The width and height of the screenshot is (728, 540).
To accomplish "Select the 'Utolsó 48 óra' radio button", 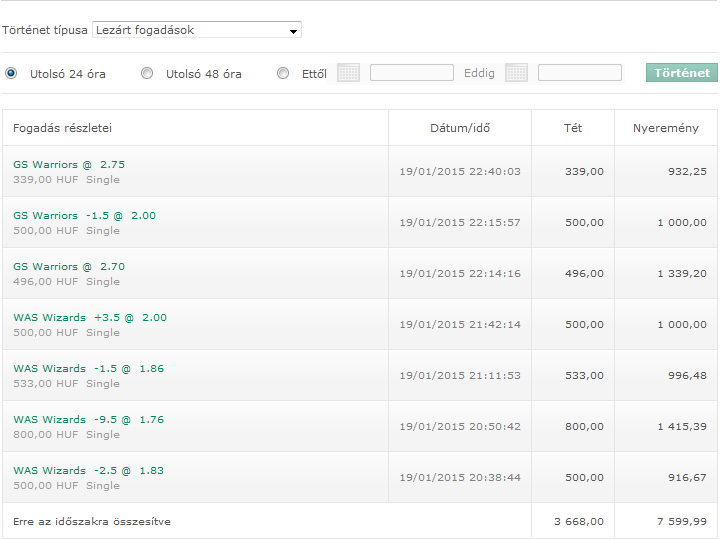I will 147,73.
